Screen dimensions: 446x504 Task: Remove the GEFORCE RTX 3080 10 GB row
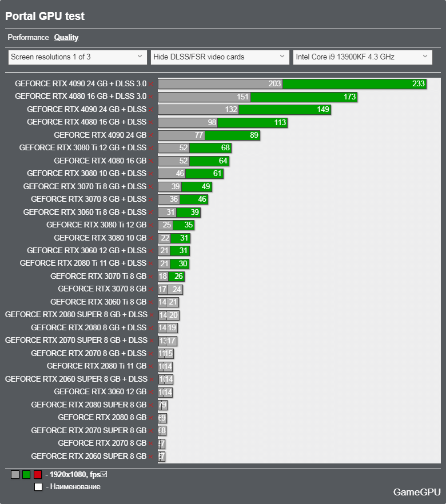pos(151,238)
